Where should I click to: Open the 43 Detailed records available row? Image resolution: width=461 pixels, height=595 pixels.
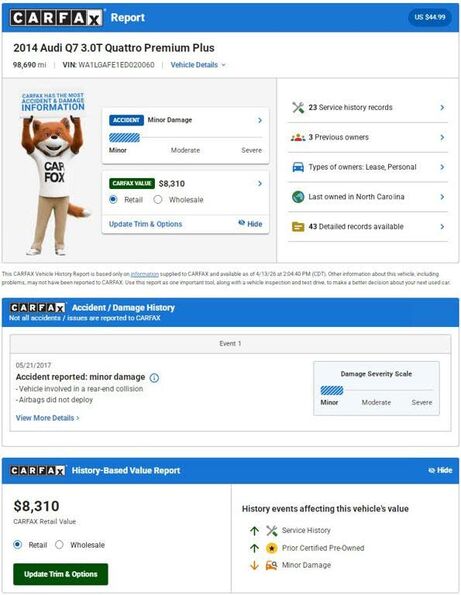[x=368, y=227]
